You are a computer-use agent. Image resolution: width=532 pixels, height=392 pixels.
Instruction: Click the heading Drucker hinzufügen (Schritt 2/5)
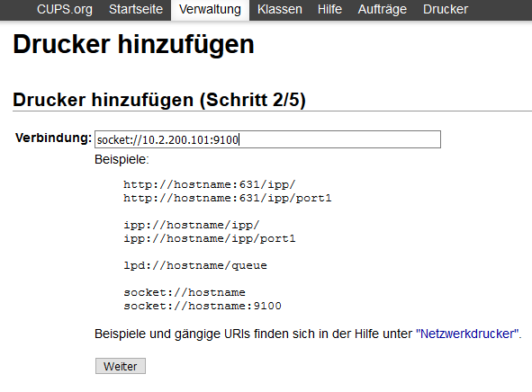point(159,100)
